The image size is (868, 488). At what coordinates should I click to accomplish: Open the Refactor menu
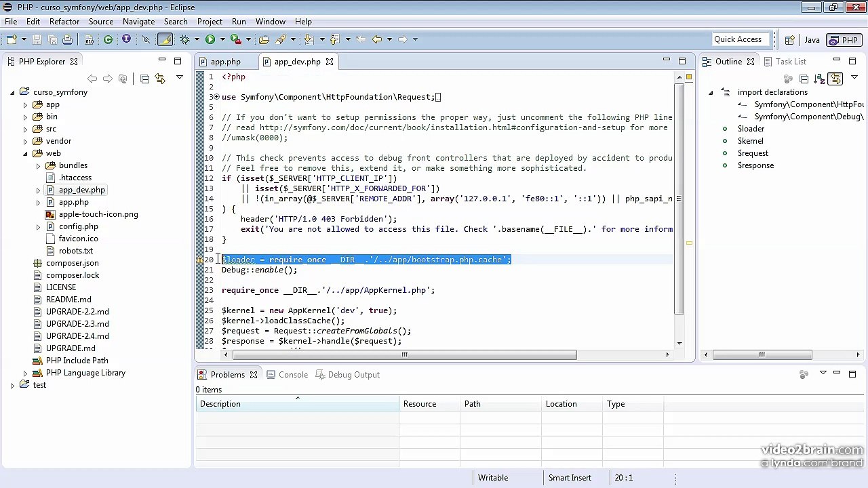click(64, 22)
